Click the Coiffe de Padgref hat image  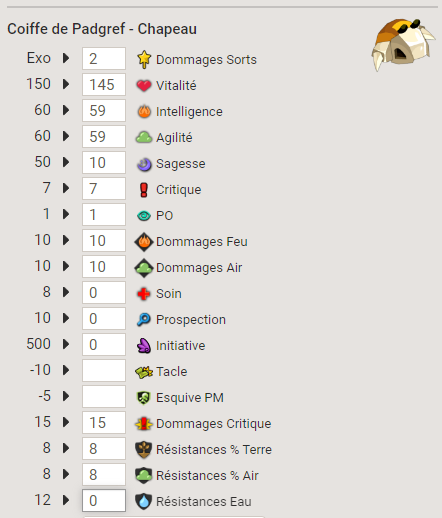pyautogui.click(x=403, y=44)
